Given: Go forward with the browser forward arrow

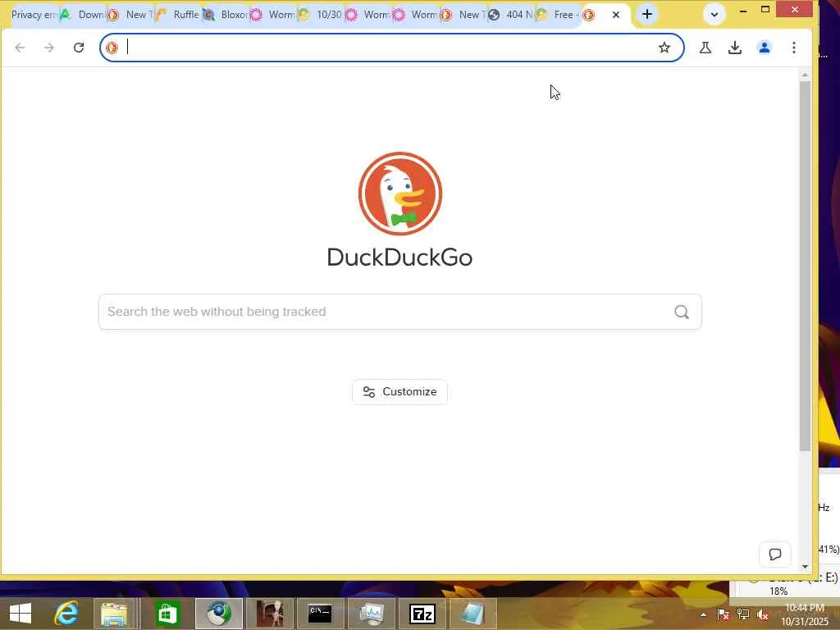Looking at the screenshot, I should tap(49, 48).
